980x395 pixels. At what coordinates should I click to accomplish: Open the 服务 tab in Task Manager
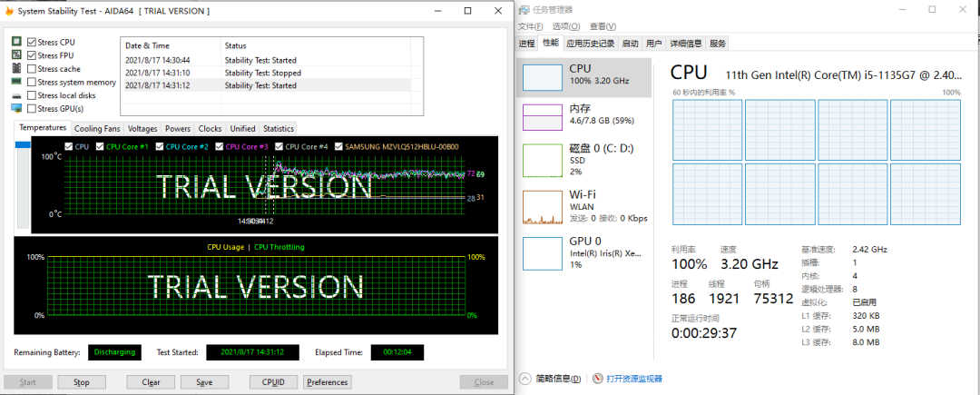point(718,44)
